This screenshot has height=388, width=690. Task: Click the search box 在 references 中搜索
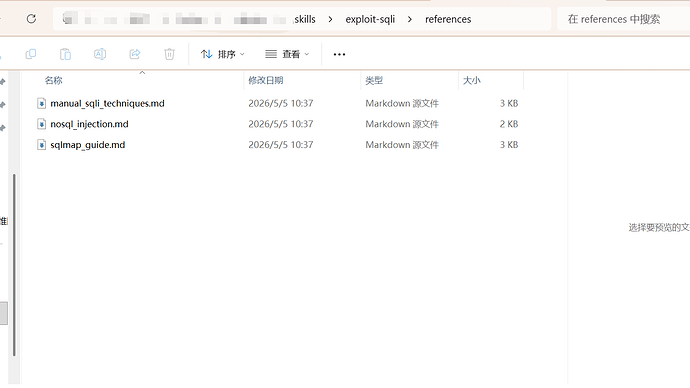[x=623, y=19]
